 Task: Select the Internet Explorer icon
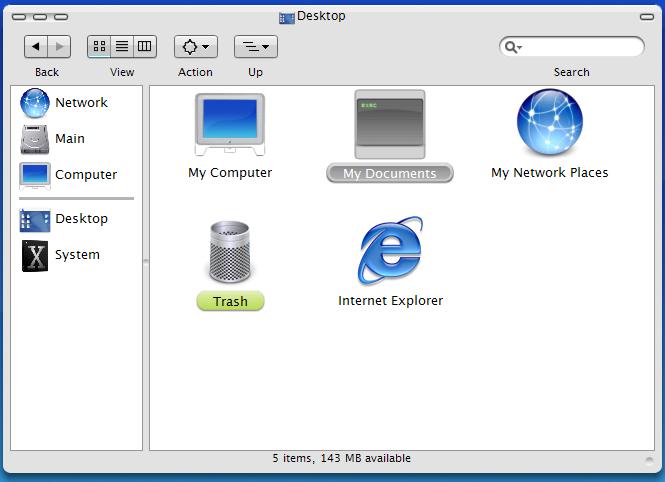(391, 250)
